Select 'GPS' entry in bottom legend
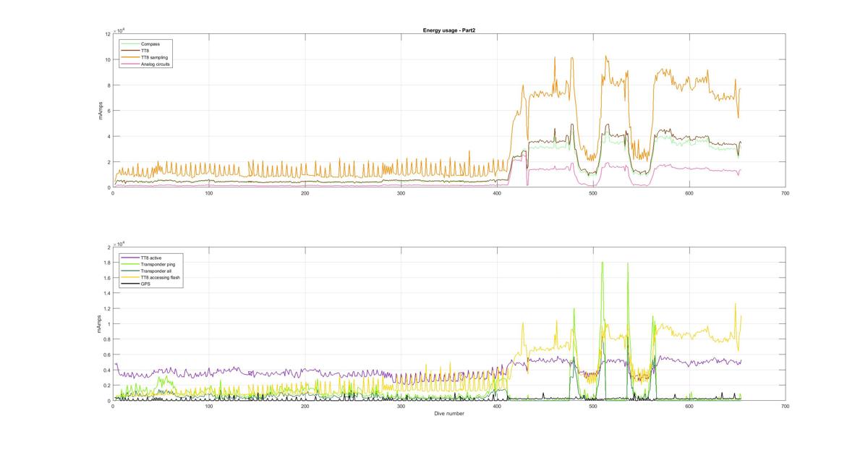Viewport: 868px width, 450px height. [x=145, y=284]
